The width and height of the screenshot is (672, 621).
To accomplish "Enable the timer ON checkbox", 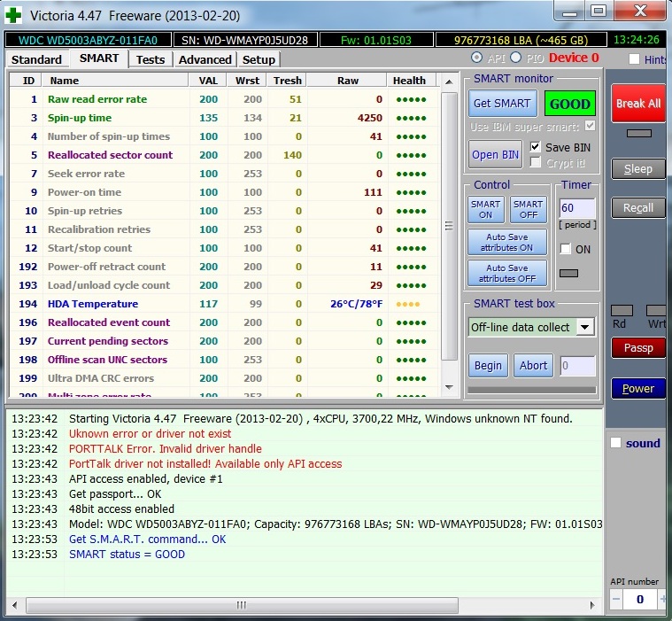I will tap(566, 250).
